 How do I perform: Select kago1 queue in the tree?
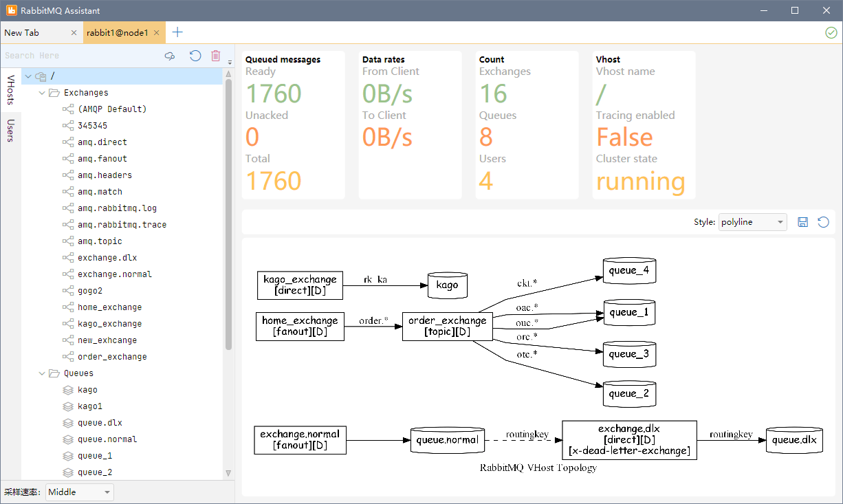point(90,406)
